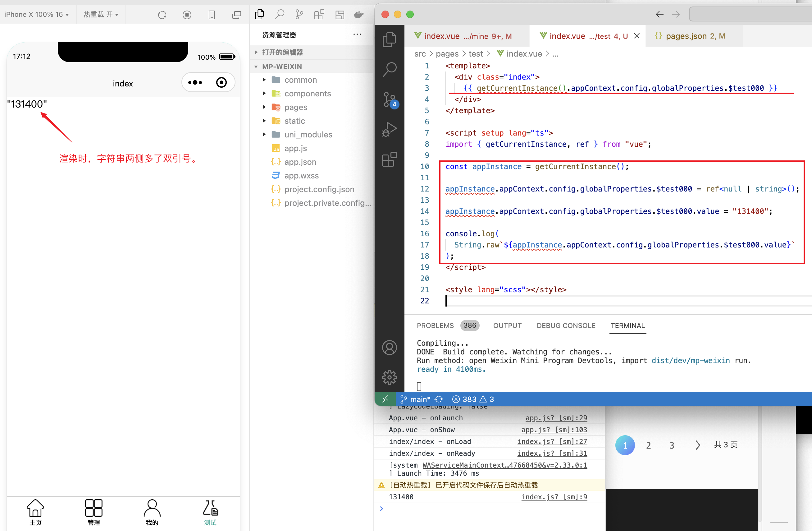
Task: Select the 我的 tab bar item
Action: click(x=152, y=512)
